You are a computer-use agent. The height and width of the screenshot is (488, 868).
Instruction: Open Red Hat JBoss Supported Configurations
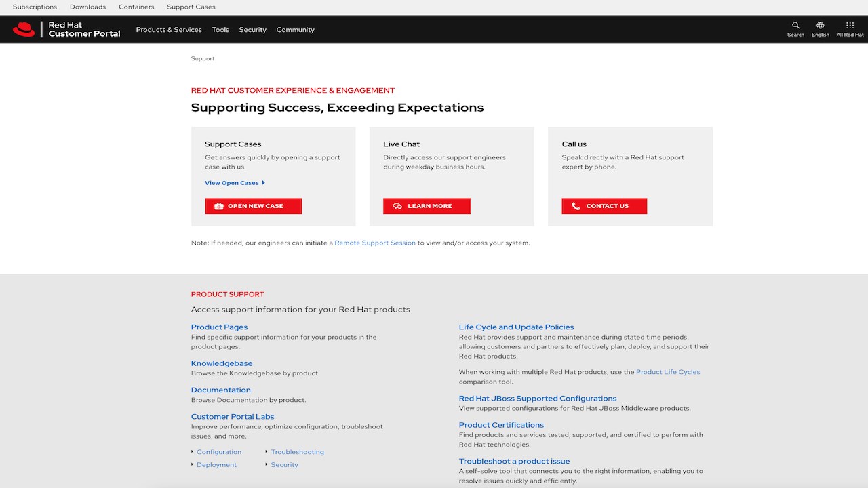coord(538,399)
